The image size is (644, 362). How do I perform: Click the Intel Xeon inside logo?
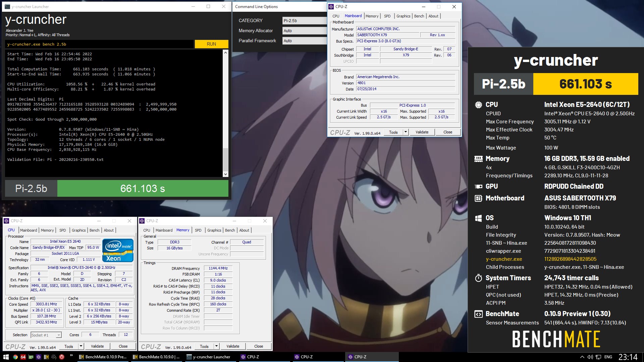point(118,250)
